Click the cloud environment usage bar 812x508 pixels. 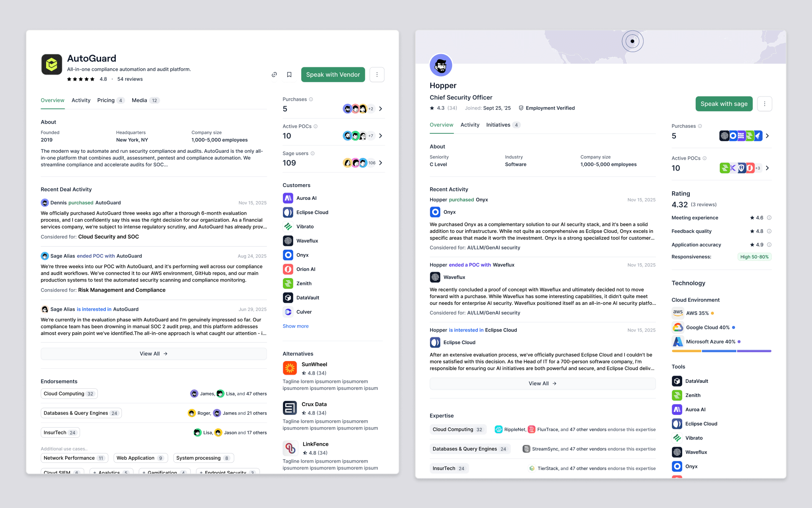[721, 351]
